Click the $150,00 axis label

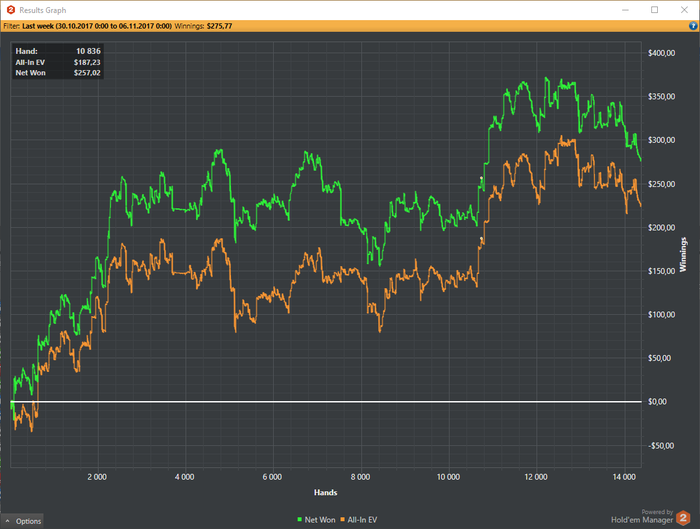click(662, 271)
